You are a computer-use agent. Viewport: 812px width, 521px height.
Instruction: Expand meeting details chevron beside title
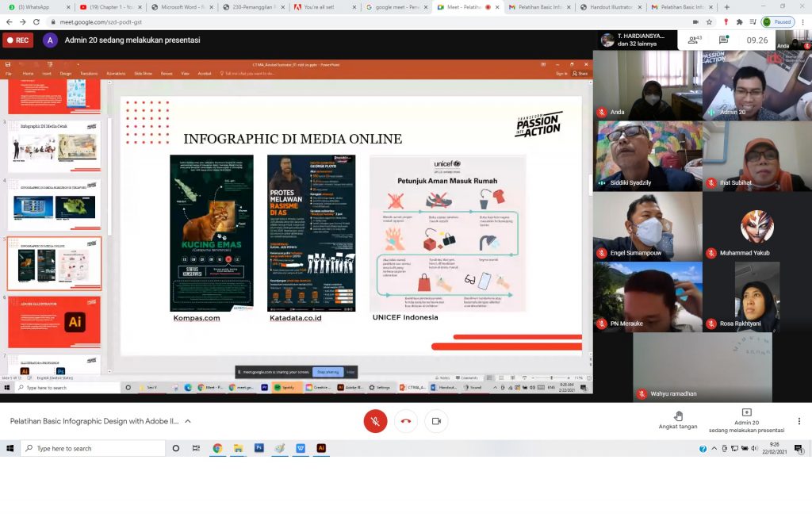coord(188,421)
